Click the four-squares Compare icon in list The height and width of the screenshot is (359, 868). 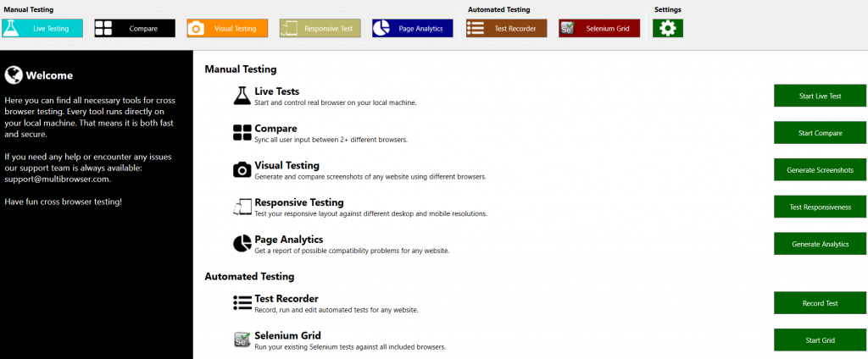242,133
